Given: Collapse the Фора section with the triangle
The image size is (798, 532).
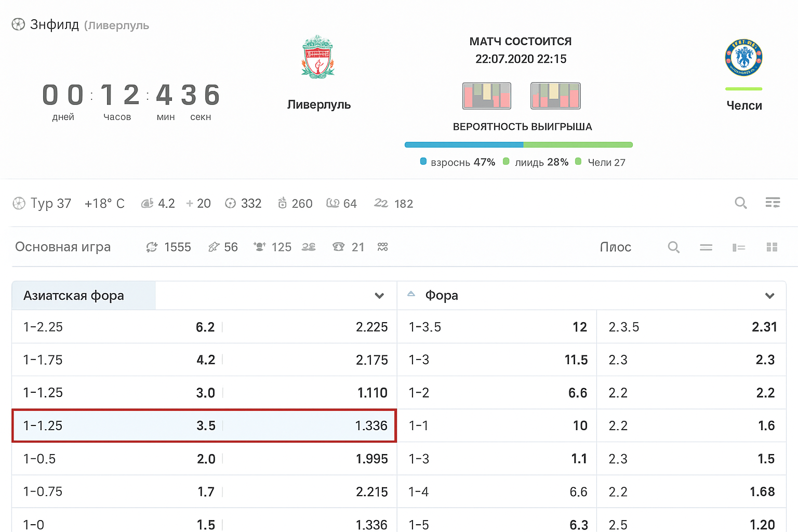Looking at the screenshot, I should 411,294.
